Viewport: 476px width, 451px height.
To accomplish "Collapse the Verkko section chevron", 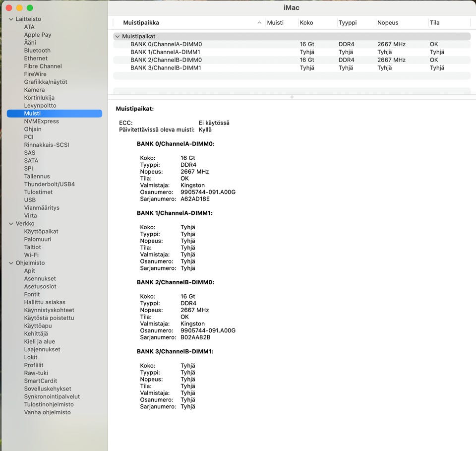I will [11, 223].
